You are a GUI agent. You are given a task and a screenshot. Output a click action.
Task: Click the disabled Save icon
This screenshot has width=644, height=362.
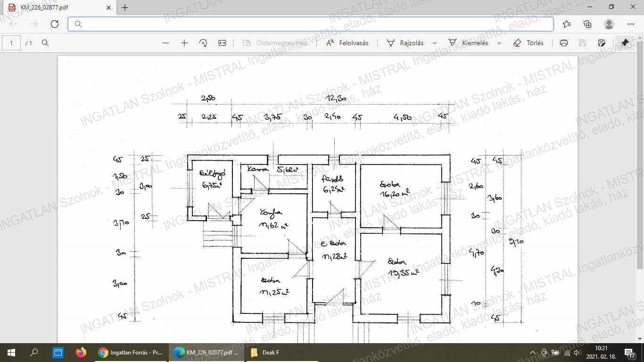(x=583, y=43)
